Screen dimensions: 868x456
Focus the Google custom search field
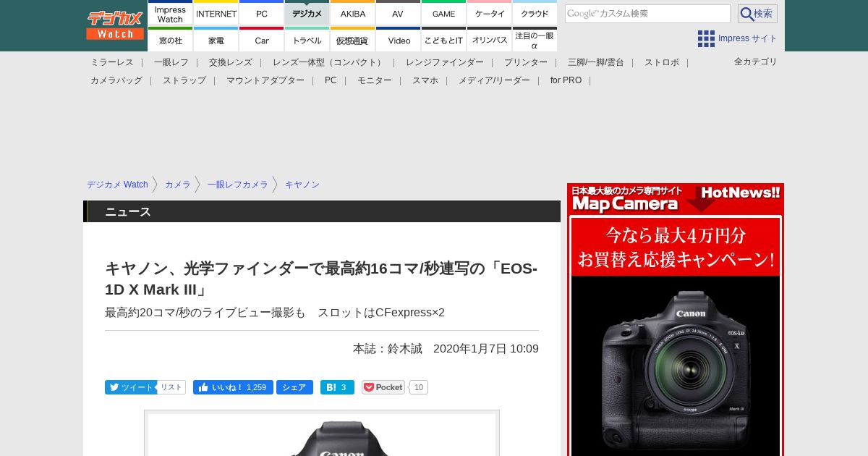(x=647, y=14)
